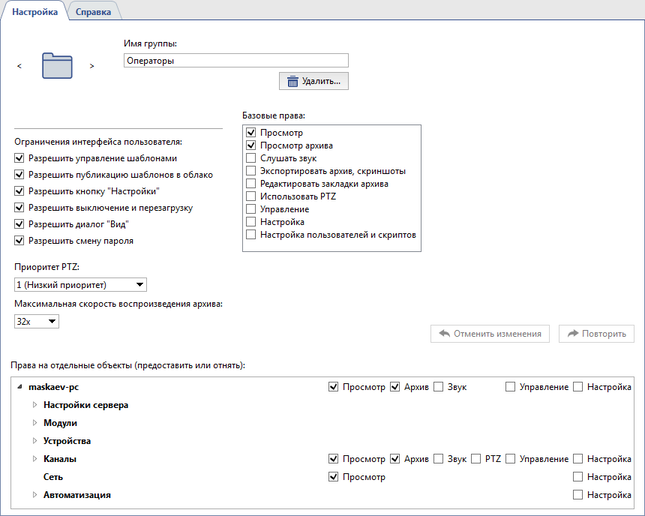Open the 32x playback speed dropdown
Image resolution: width=645 pixels, height=516 pixels.
[37, 321]
